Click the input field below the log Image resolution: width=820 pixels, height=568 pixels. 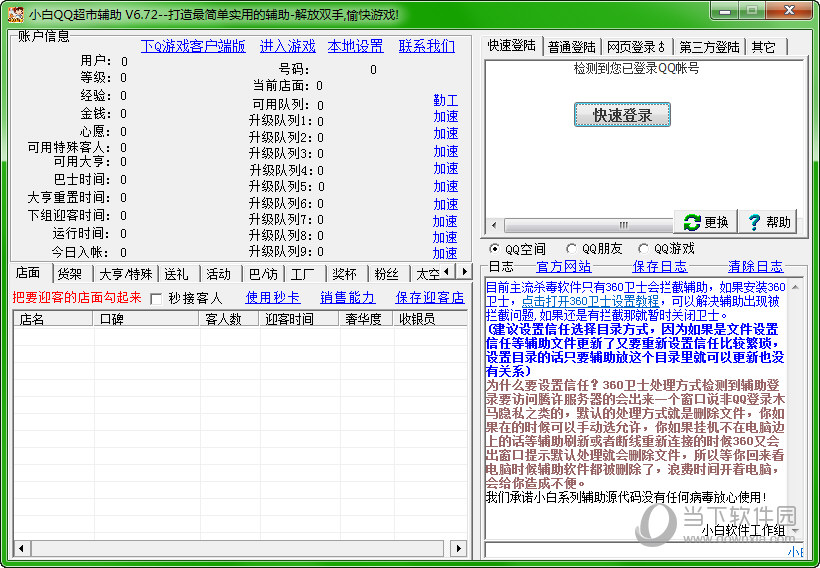[x=643, y=550]
